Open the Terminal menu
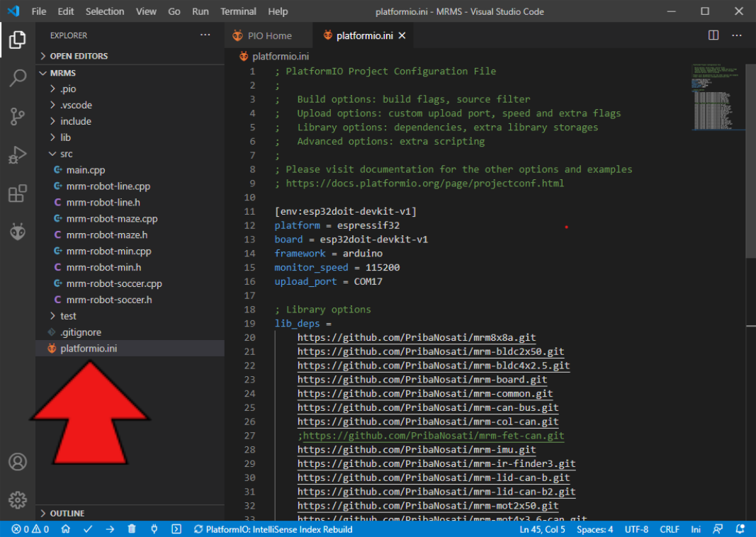 [238, 11]
